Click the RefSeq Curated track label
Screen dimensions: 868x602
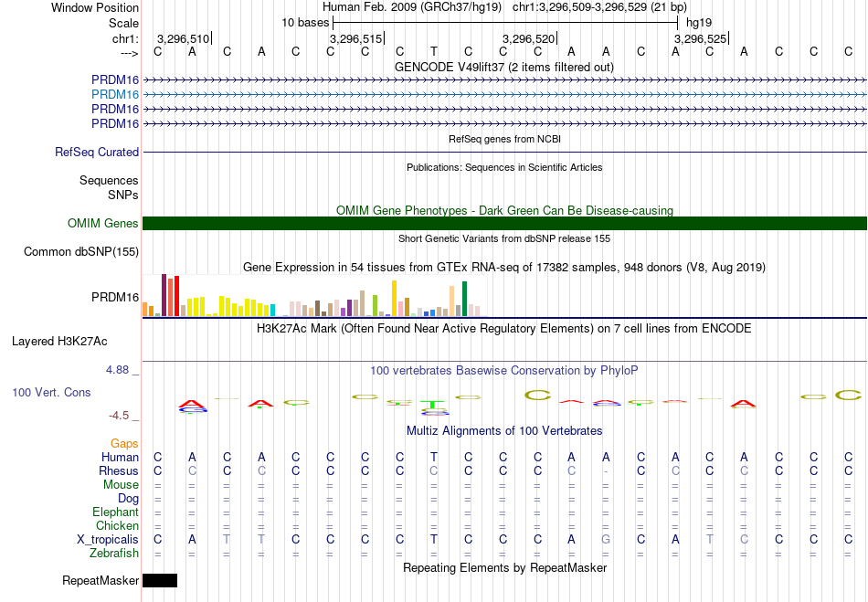click(x=97, y=153)
